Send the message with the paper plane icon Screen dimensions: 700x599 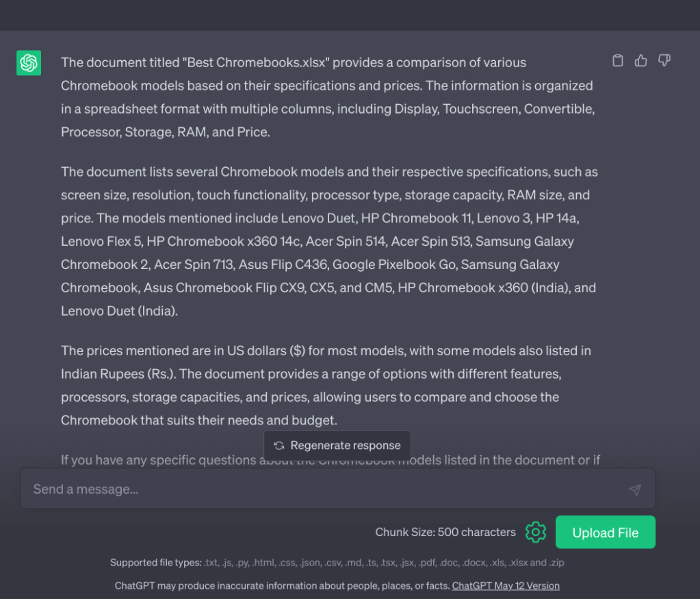click(x=635, y=489)
